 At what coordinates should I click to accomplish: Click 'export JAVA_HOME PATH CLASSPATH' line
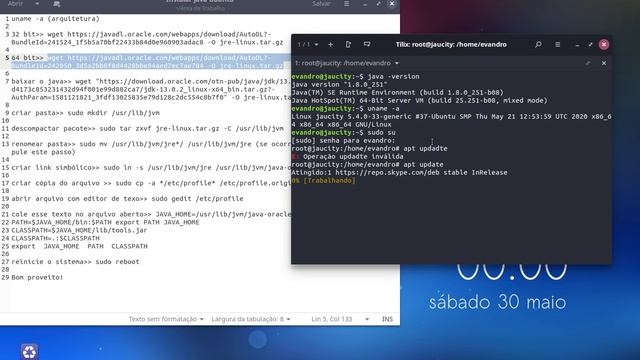pos(79,246)
